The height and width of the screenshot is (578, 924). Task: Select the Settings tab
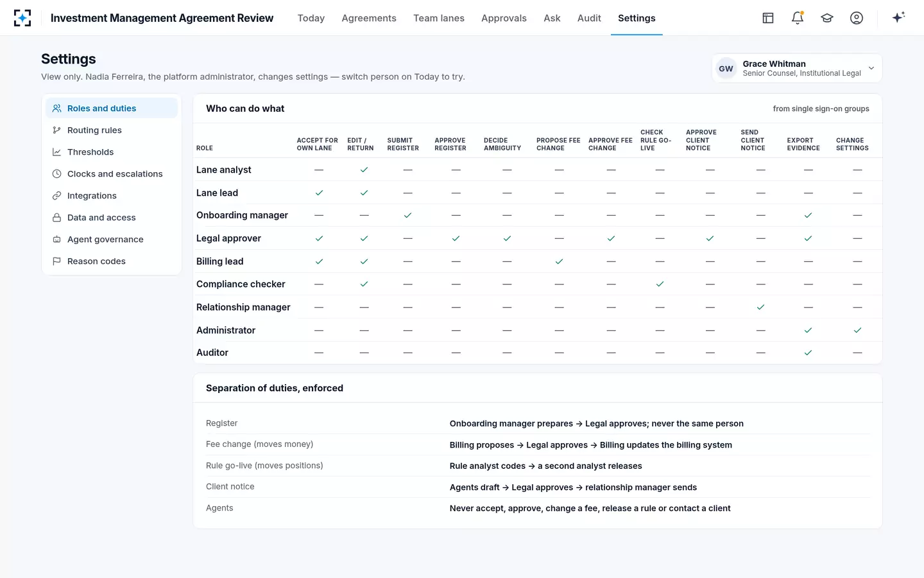pyautogui.click(x=637, y=18)
